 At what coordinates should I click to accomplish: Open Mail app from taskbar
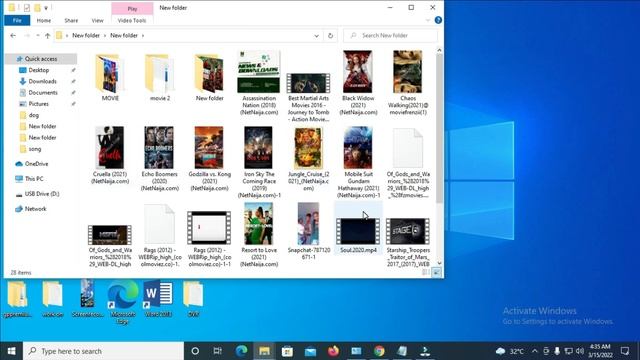click(x=310, y=351)
